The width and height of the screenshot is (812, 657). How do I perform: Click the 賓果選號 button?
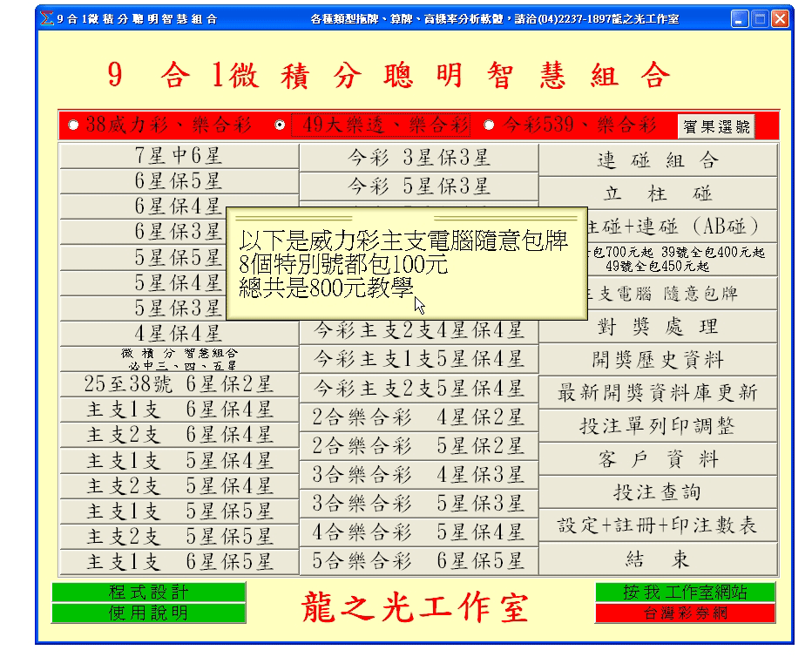716,126
